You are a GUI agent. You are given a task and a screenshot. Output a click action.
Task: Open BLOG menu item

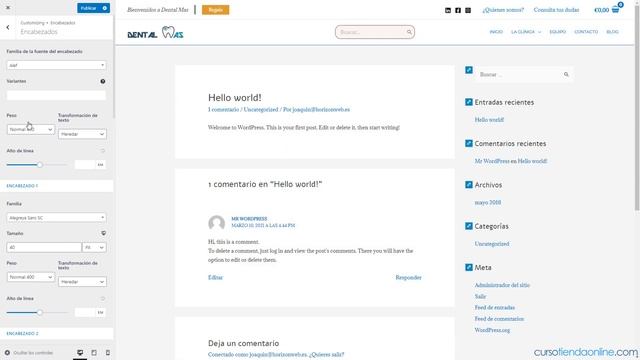(612, 32)
